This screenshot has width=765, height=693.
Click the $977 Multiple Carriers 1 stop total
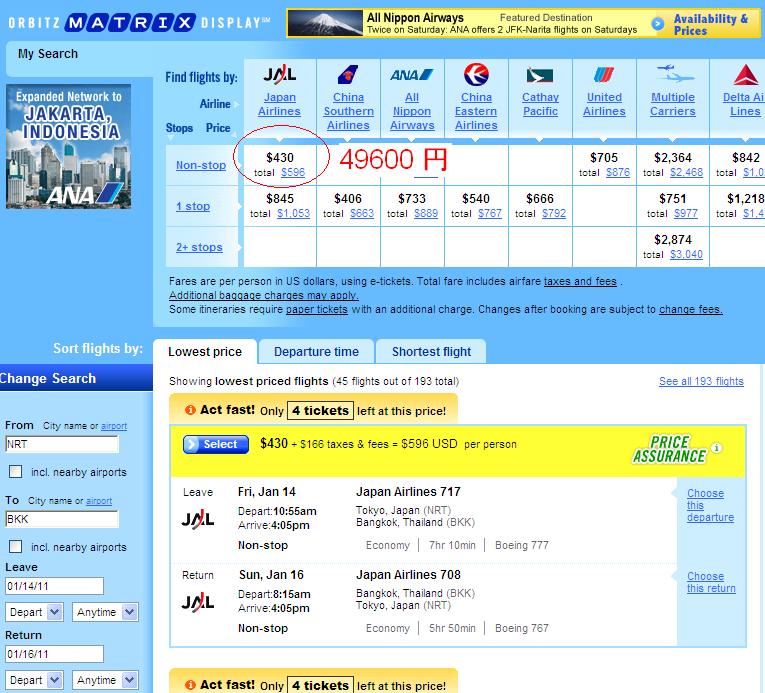(x=686, y=213)
